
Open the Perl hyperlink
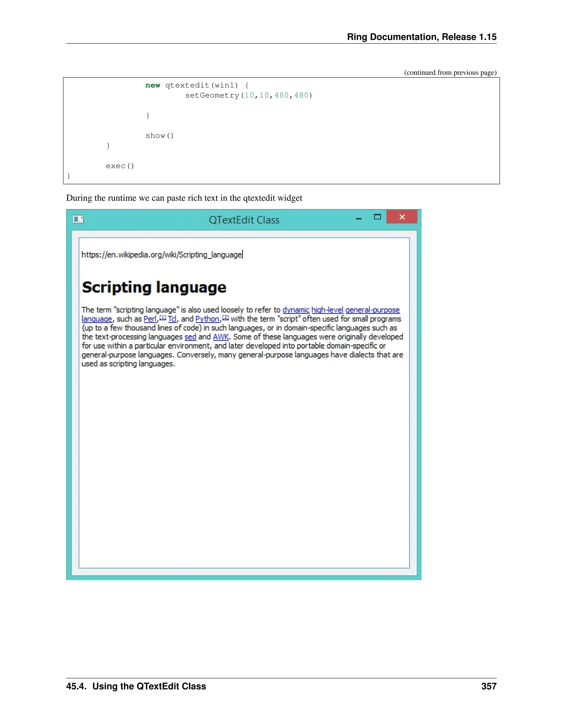click(x=150, y=319)
